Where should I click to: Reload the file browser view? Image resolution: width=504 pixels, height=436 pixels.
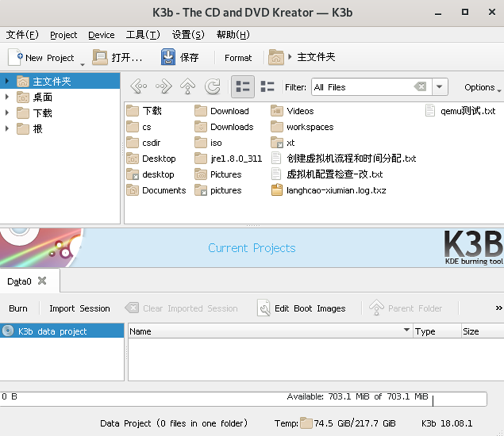(x=213, y=87)
